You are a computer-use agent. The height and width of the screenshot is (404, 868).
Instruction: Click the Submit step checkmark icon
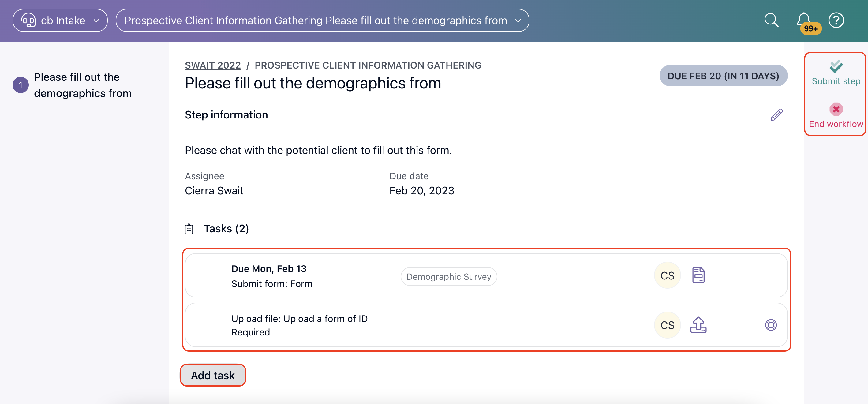(x=836, y=66)
